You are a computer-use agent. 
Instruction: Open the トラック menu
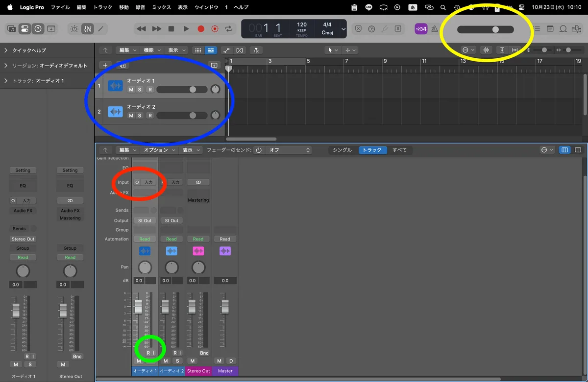tap(102, 7)
